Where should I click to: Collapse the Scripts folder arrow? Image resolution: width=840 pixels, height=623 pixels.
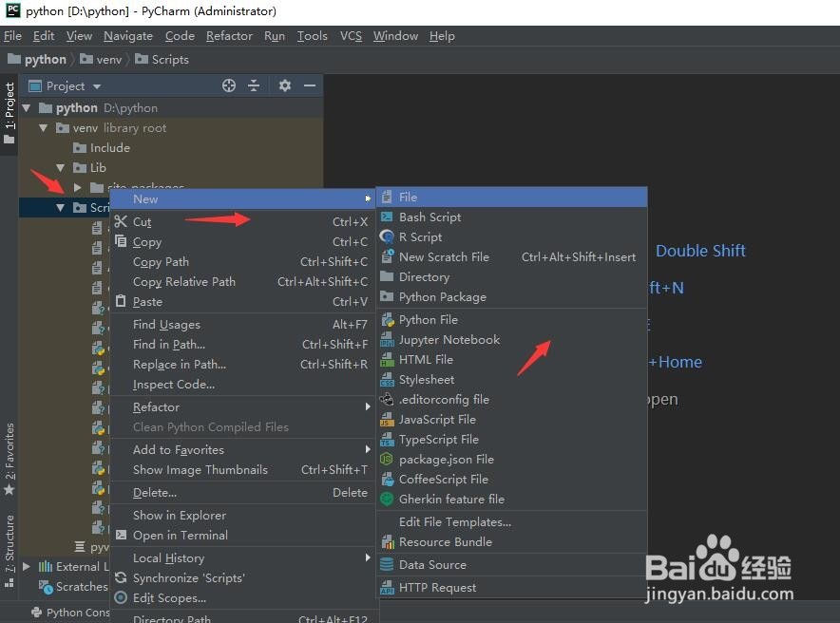click(61, 207)
